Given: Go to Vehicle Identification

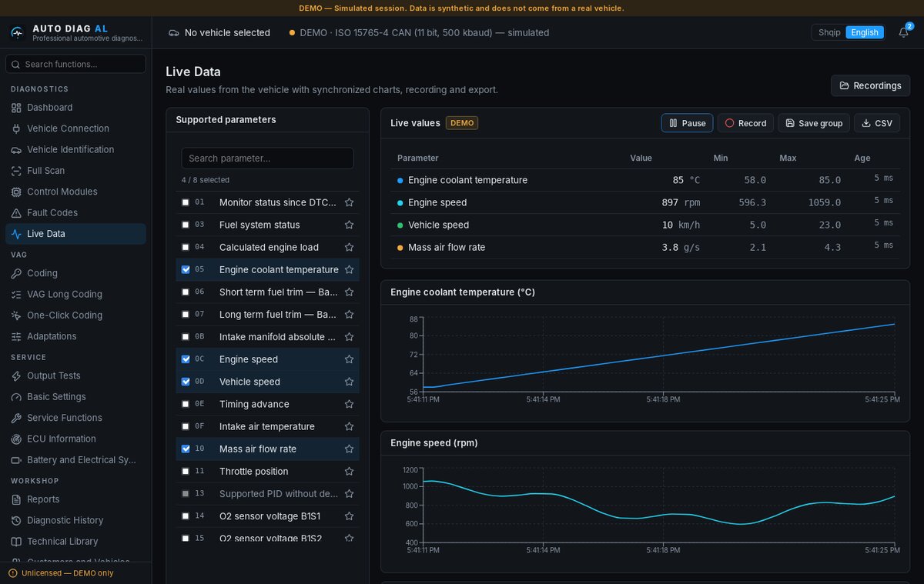Looking at the screenshot, I should click(x=75, y=149).
